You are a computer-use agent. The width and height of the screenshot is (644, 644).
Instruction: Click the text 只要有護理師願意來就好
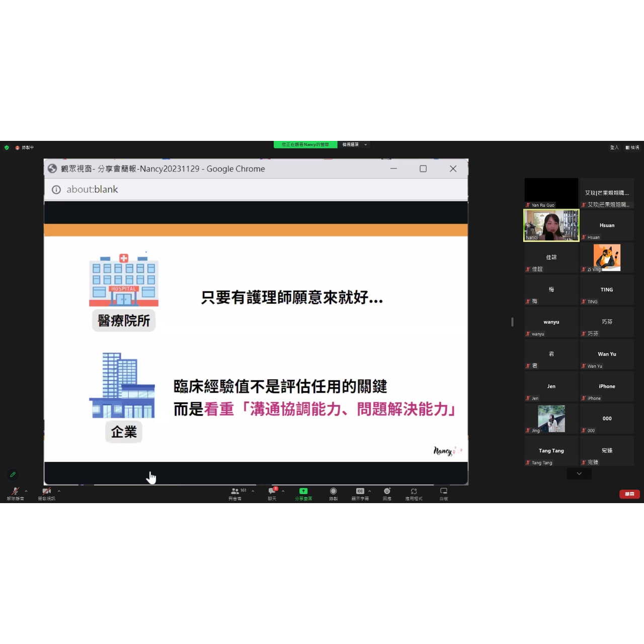(x=292, y=297)
